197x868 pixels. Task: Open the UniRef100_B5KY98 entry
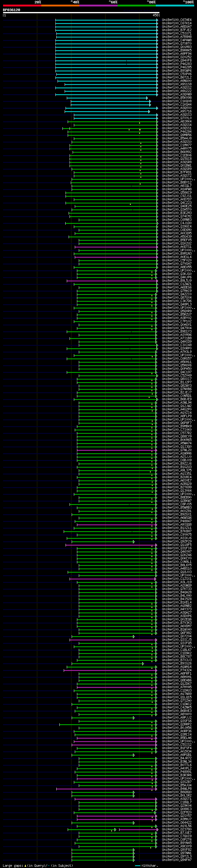176,98
